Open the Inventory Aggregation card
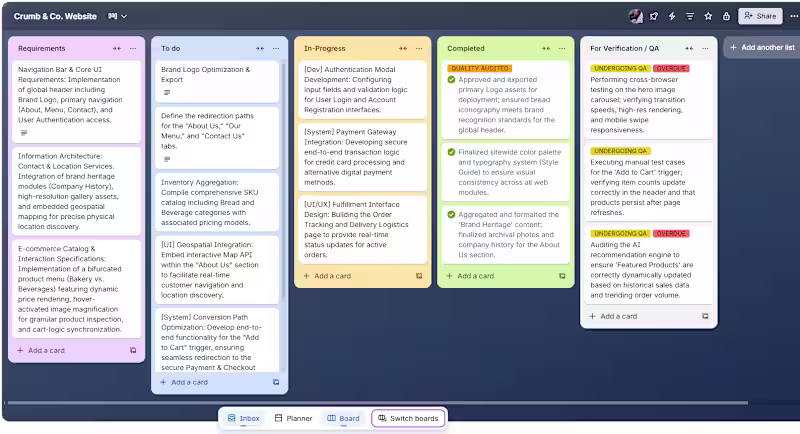800x434 pixels. point(217,202)
